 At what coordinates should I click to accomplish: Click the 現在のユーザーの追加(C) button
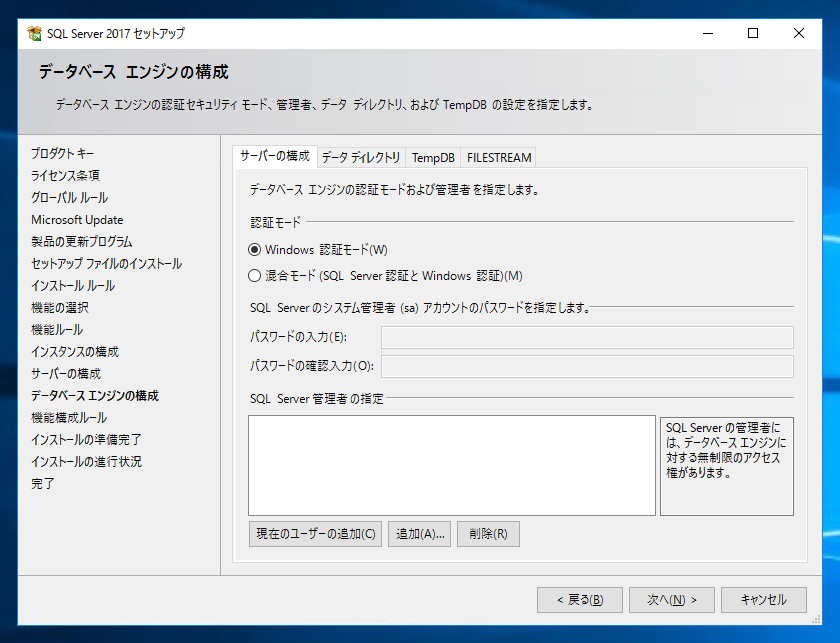(x=316, y=534)
